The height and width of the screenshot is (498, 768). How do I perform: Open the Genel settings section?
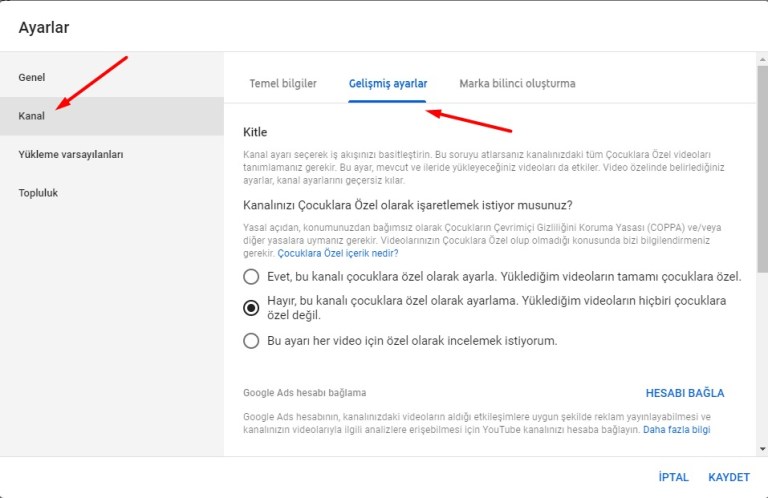click(x=32, y=77)
